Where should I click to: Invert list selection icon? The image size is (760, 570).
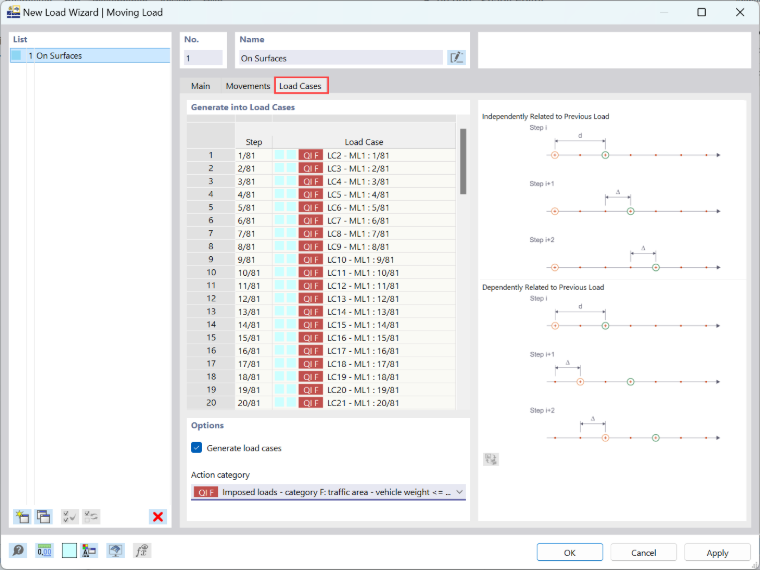coord(91,516)
